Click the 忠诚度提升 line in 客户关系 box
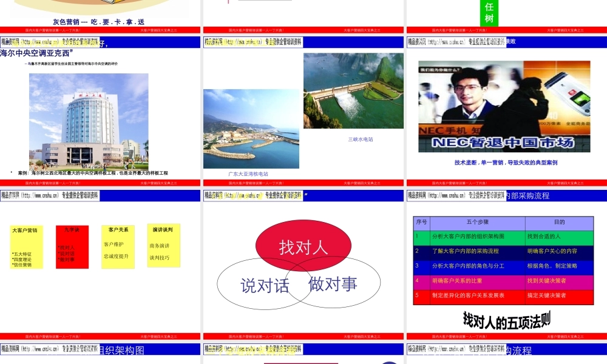This screenshot has height=364, width=607. click(x=116, y=256)
